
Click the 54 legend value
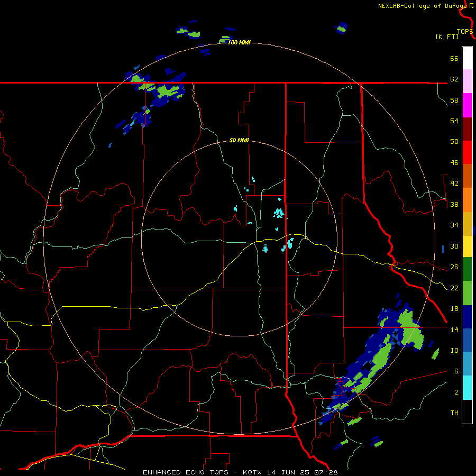[454, 121]
